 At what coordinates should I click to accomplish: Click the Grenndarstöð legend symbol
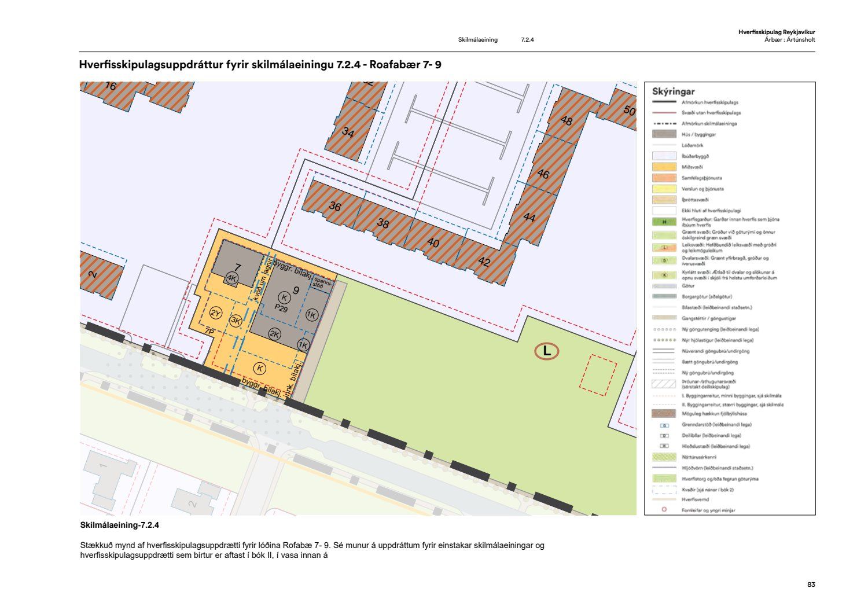coord(664,425)
